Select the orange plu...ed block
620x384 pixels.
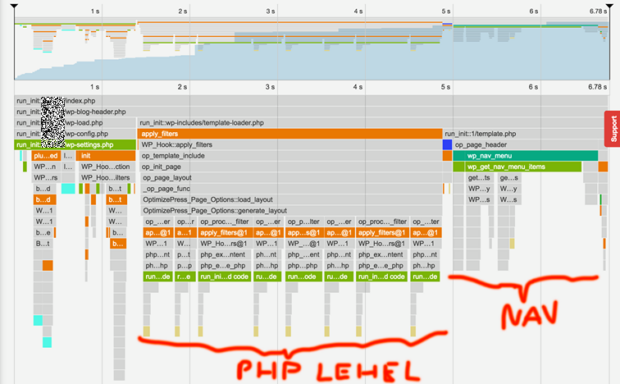point(46,156)
